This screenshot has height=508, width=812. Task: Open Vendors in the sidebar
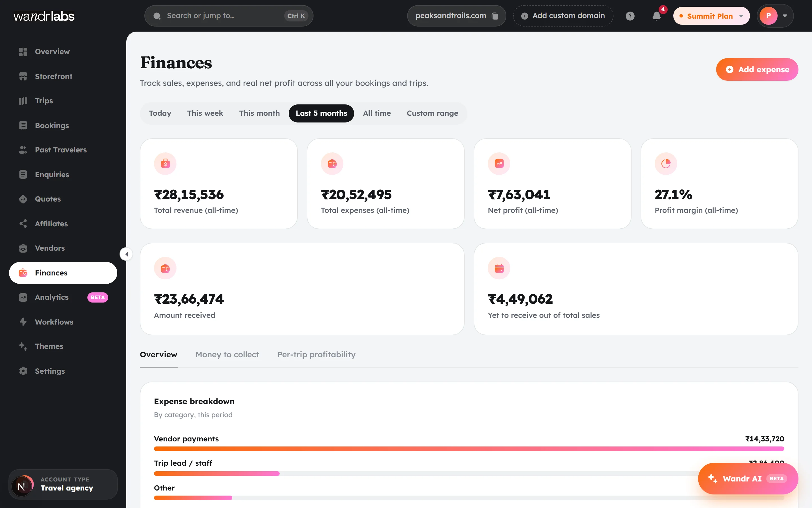tap(63, 248)
